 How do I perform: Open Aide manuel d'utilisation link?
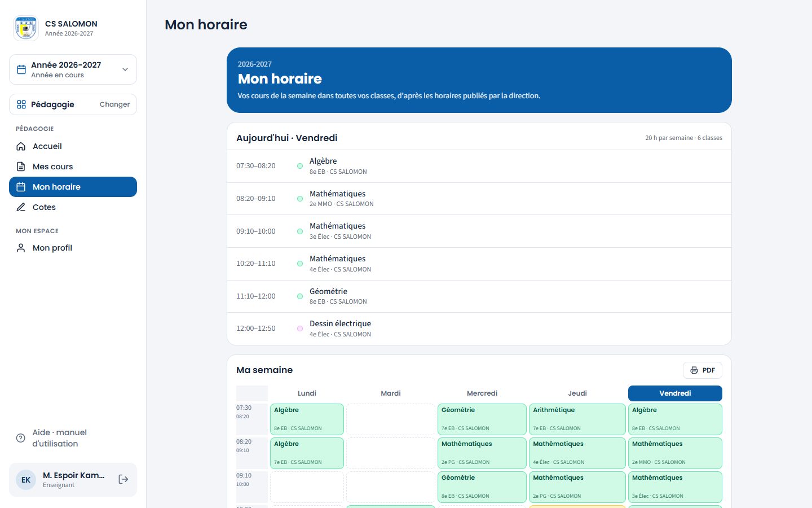point(60,438)
